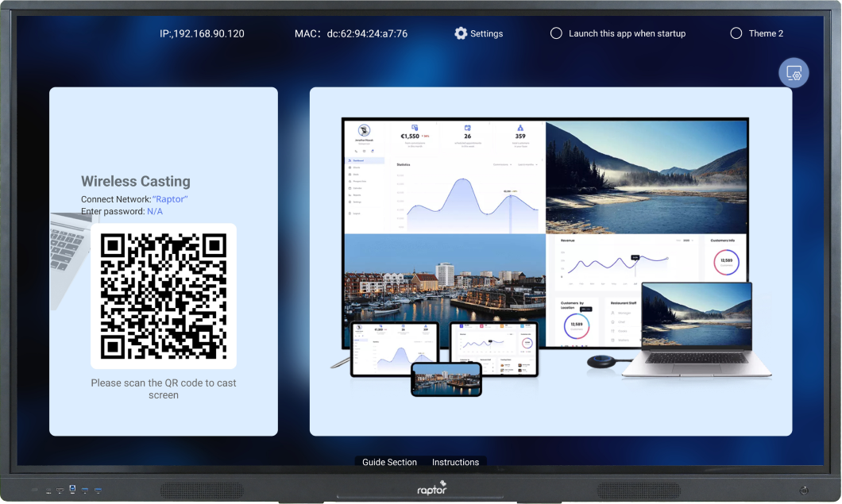Click the "Raptor" network name link

coord(170,199)
